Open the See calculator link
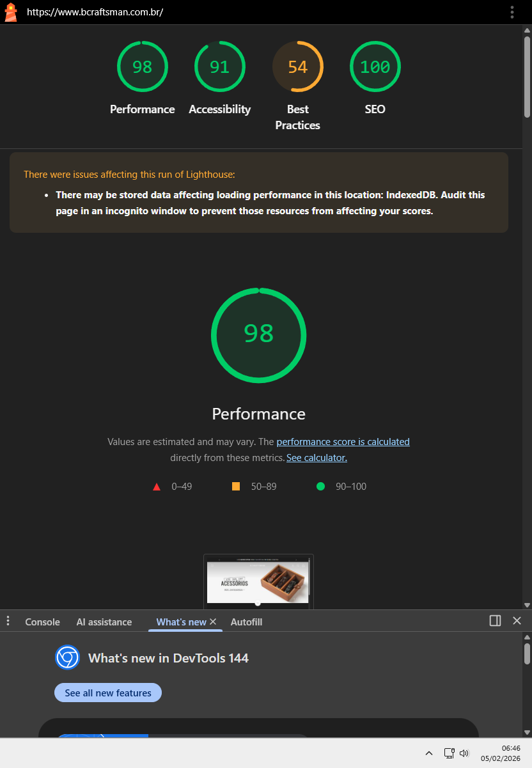532x768 pixels. 316,457
